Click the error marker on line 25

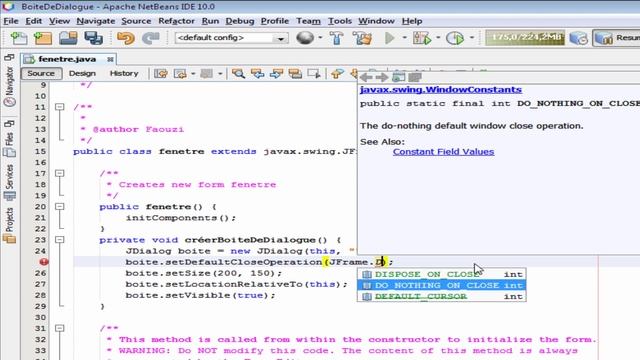click(x=44, y=262)
